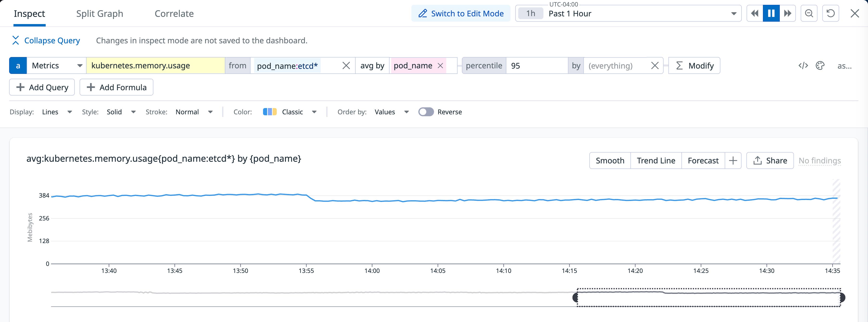Open the metric color palette icon

coord(820,66)
